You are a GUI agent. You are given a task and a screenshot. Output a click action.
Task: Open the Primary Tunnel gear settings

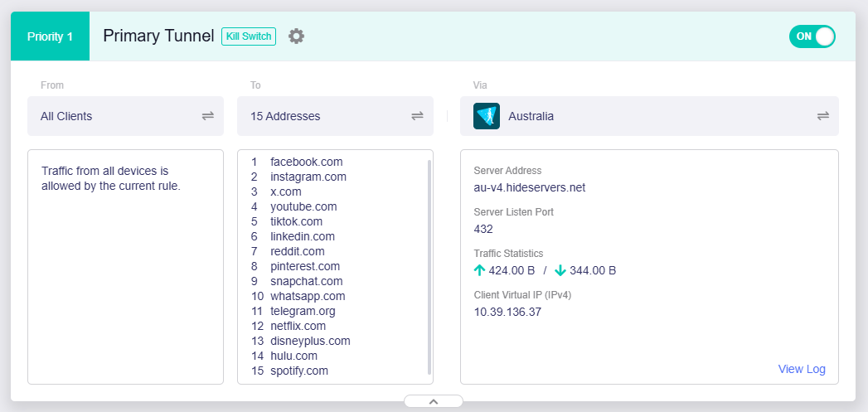296,36
